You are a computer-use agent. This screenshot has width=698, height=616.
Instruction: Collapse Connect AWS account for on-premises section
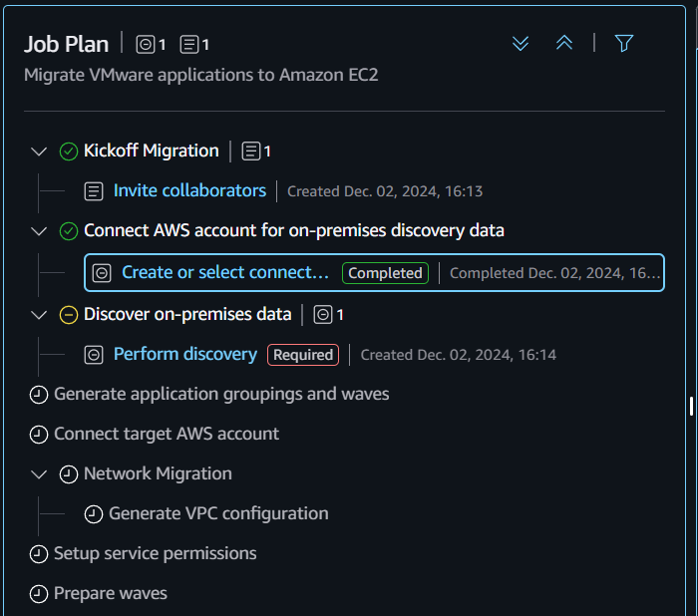coord(39,231)
